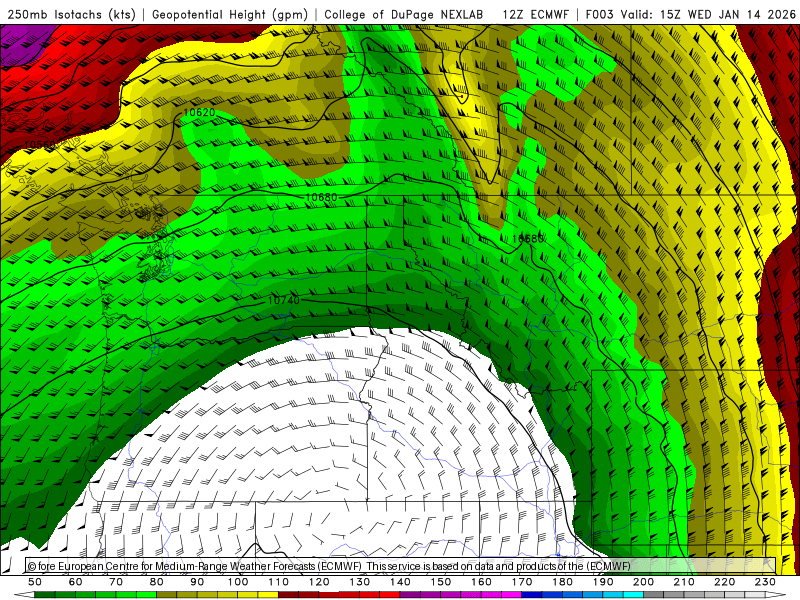Click the 10620 height contour label
800x600 pixels.
[x=199, y=112]
